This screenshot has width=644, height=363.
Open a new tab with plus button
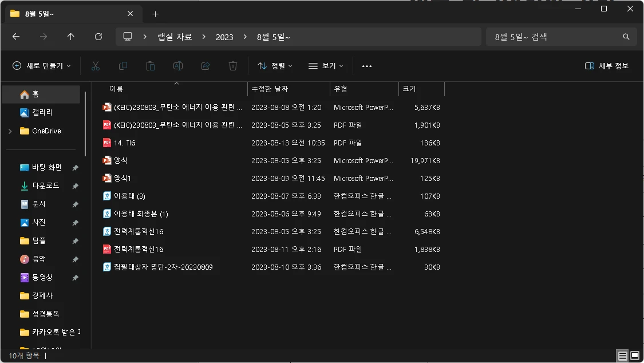click(x=155, y=14)
